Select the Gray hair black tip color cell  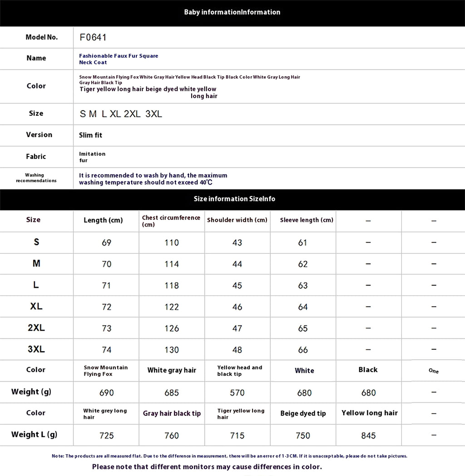coord(172,413)
